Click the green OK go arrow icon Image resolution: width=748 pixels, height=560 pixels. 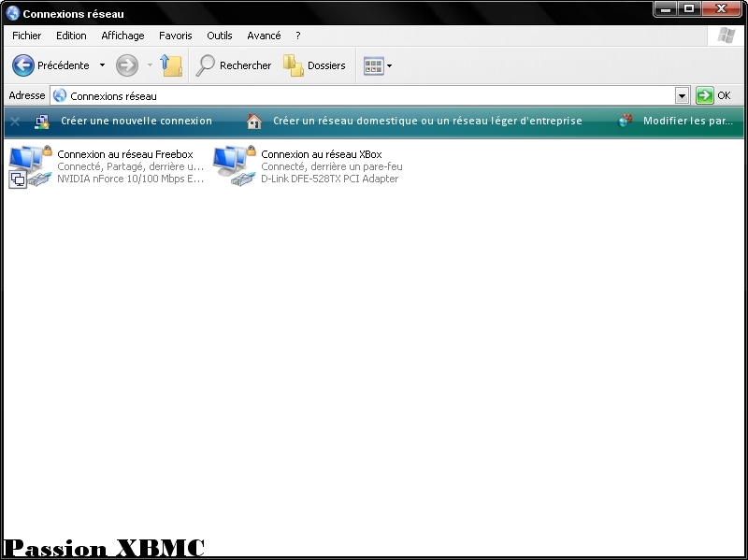tap(705, 95)
